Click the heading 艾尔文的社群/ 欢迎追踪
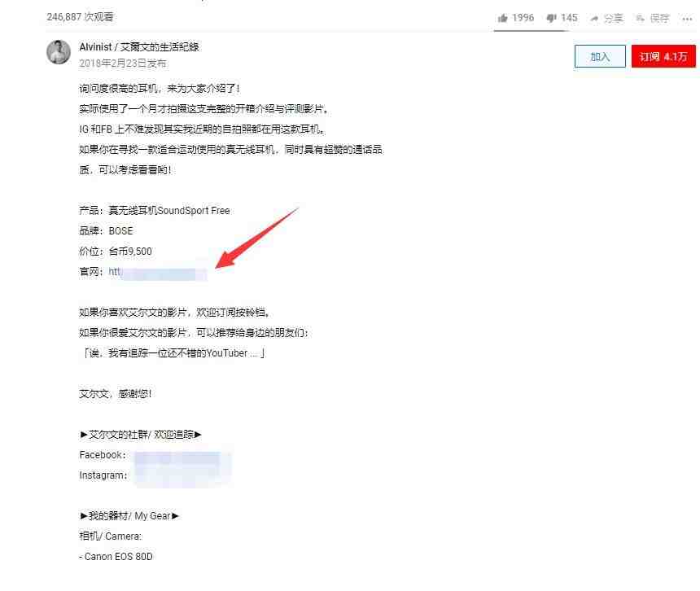700x591 pixels. [x=141, y=435]
